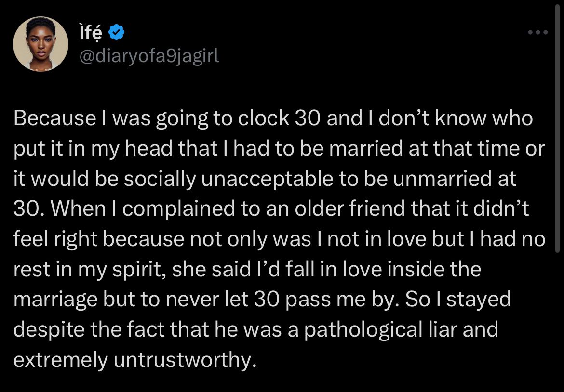Click the display name Ìfẹ́

click(90, 33)
